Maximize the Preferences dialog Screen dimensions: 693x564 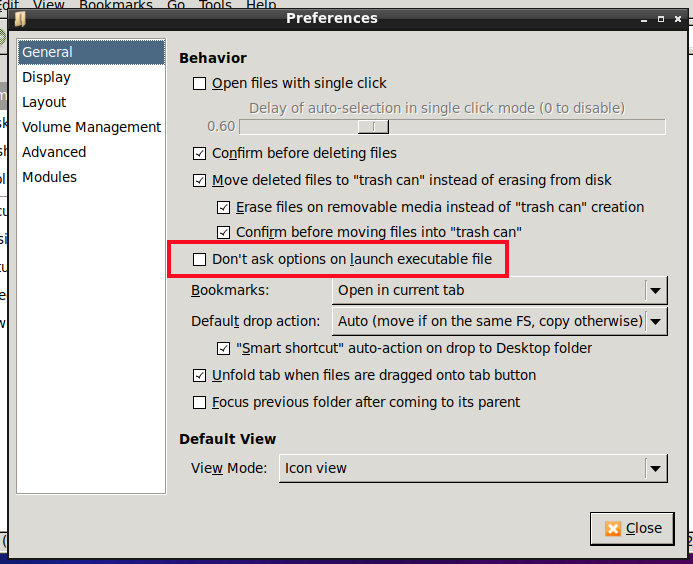[x=661, y=19]
